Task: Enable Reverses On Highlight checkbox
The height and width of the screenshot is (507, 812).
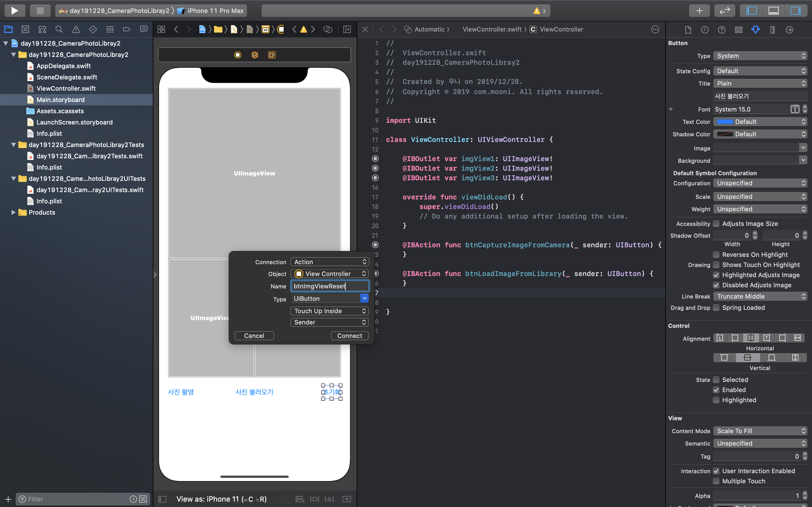Action: (x=716, y=255)
